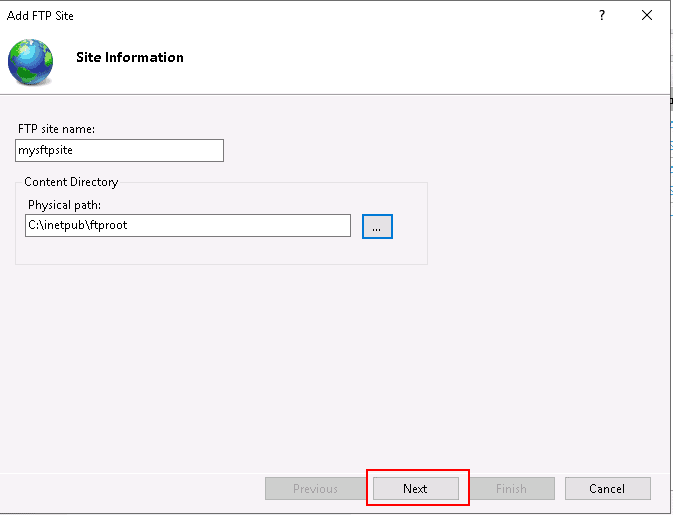Screen dimensions: 673x515
Task: Open folder browser with ellipsis button
Action: pyautogui.click(x=377, y=226)
